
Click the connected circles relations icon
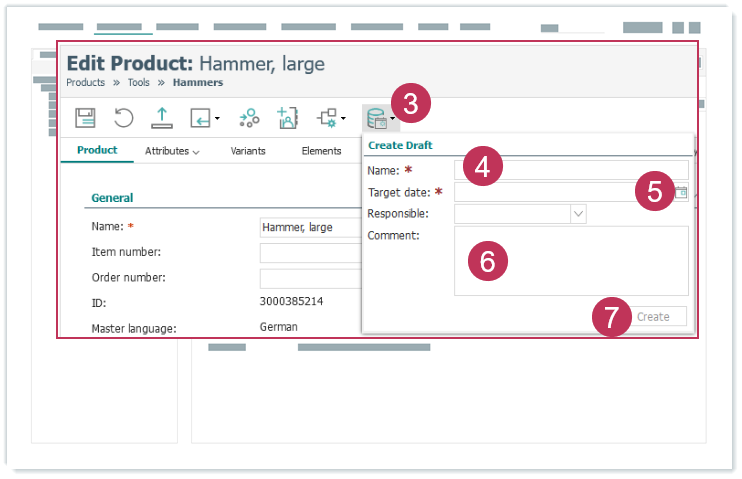pos(249,118)
